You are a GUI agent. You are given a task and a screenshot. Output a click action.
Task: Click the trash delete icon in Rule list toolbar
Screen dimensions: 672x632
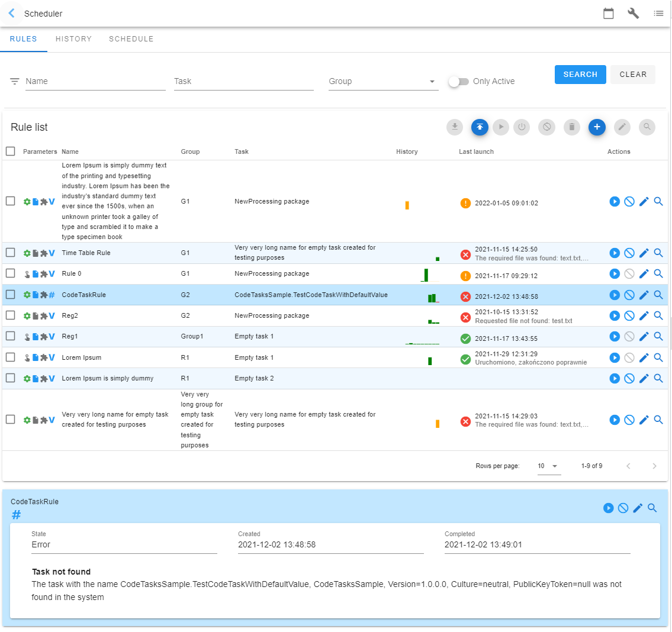pos(572,127)
